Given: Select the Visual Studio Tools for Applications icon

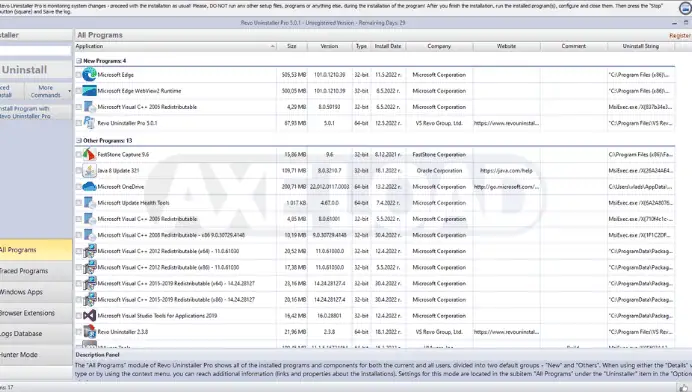Looking at the screenshot, I should tap(90, 316).
